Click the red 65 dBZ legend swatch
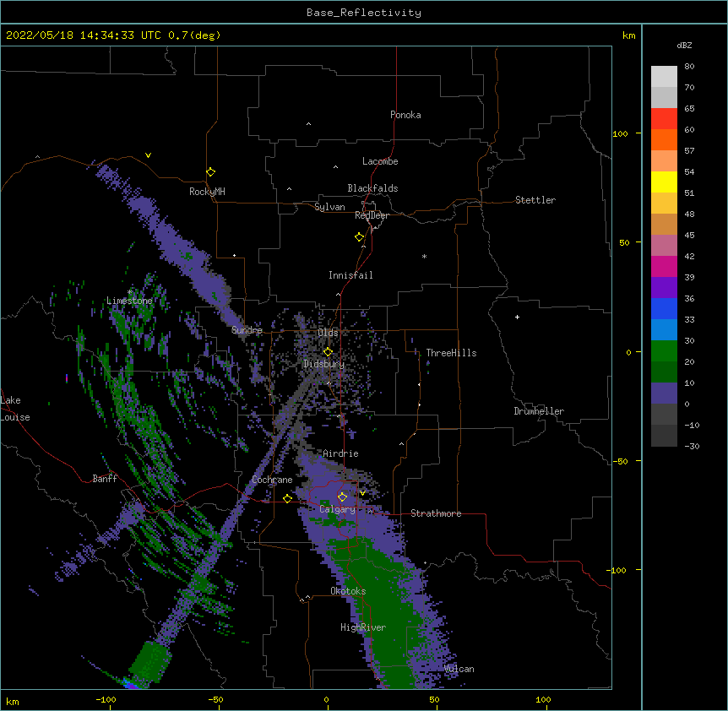The height and width of the screenshot is (711, 728). click(664, 119)
